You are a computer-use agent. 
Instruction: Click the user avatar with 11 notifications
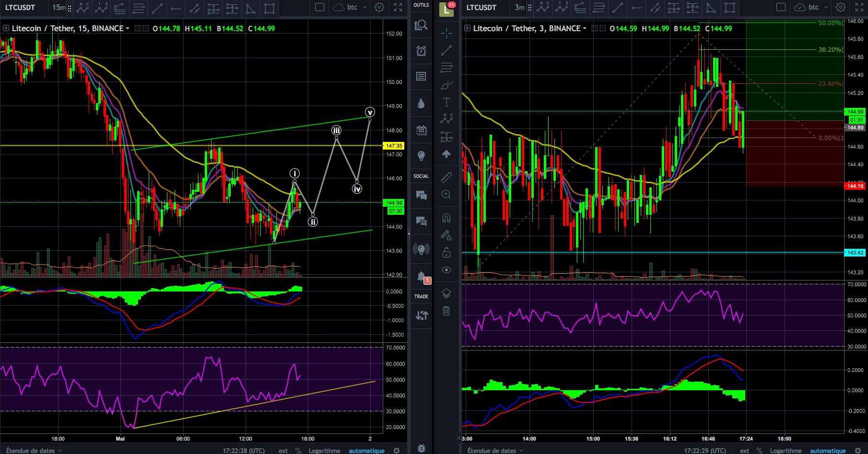pyautogui.click(x=446, y=9)
